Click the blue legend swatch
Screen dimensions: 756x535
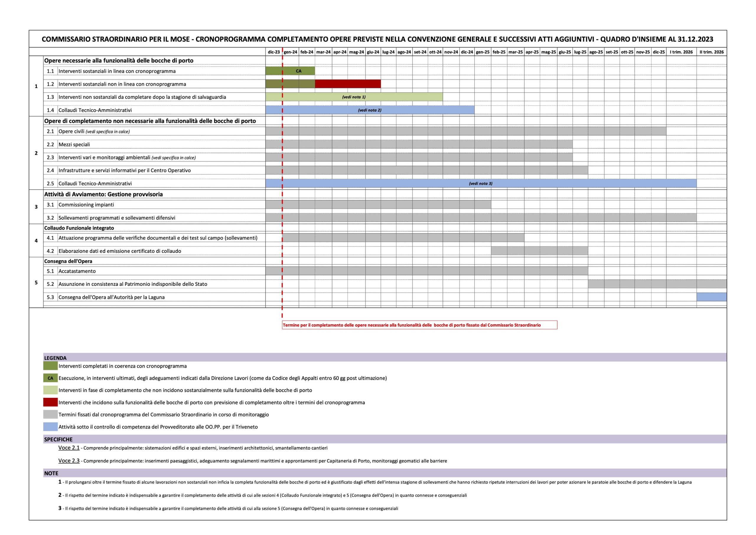coord(50,427)
